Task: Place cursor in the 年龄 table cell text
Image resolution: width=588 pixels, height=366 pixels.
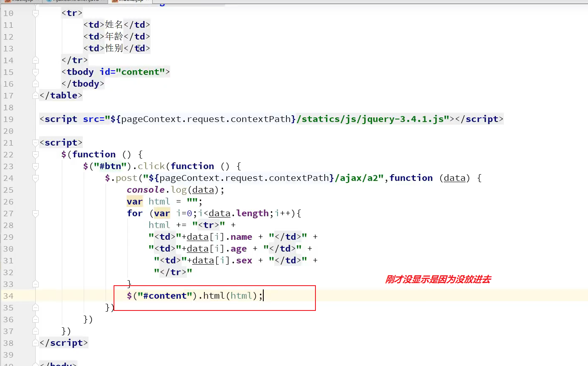Action: tap(114, 37)
